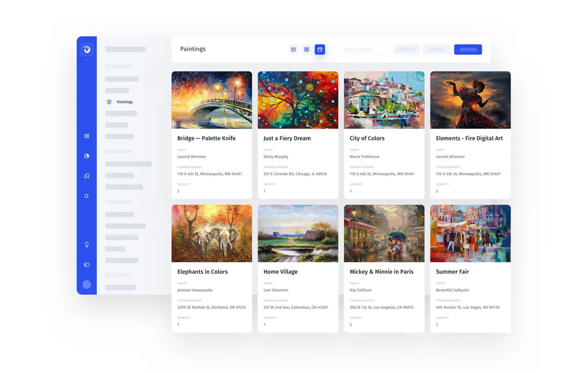
Task: Toggle the switch icon in the sidebar
Action: [x=86, y=265]
